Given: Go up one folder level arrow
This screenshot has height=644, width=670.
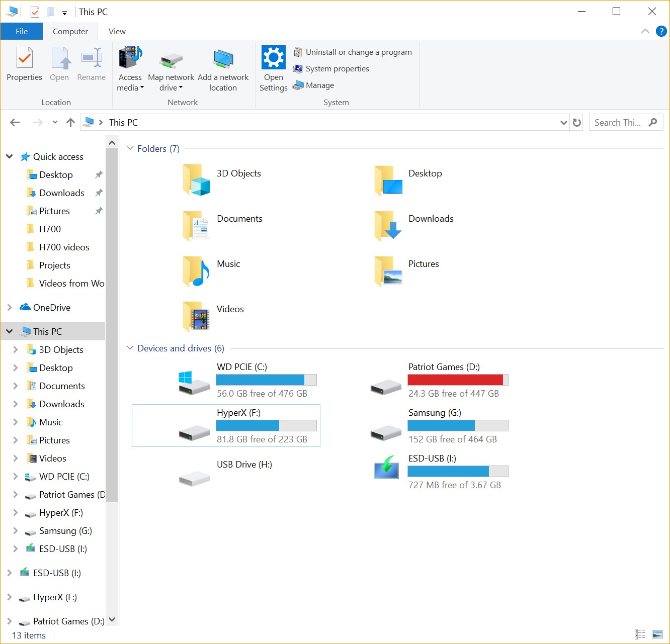Looking at the screenshot, I should pyautogui.click(x=70, y=123).
